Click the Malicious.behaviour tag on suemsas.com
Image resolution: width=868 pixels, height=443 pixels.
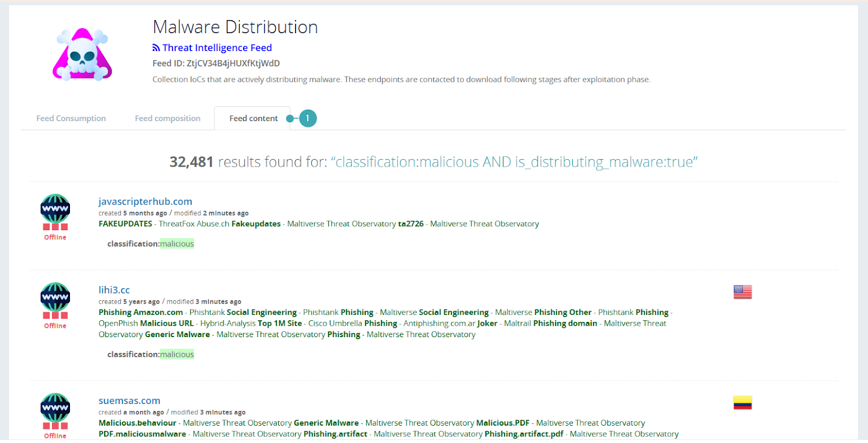point(137,423)
